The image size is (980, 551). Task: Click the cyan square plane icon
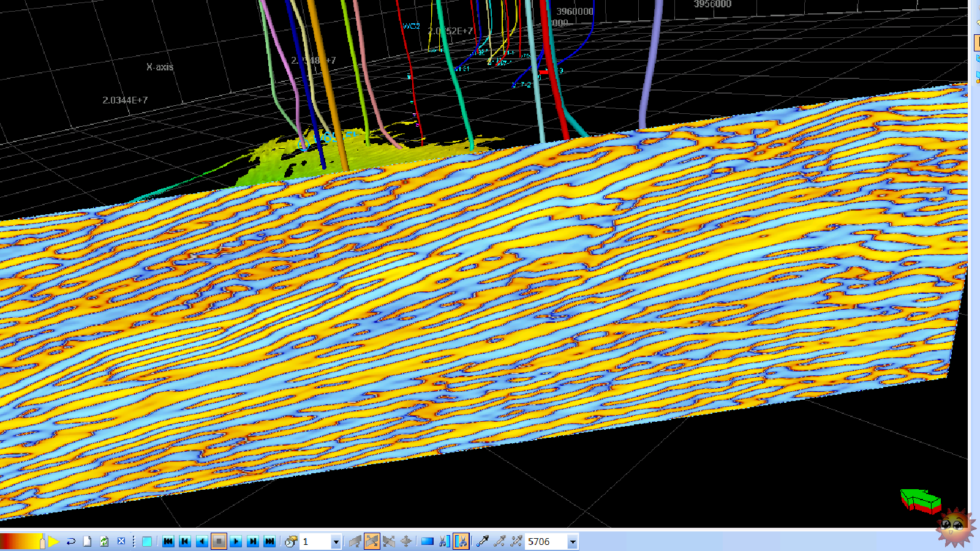(147, 541)
